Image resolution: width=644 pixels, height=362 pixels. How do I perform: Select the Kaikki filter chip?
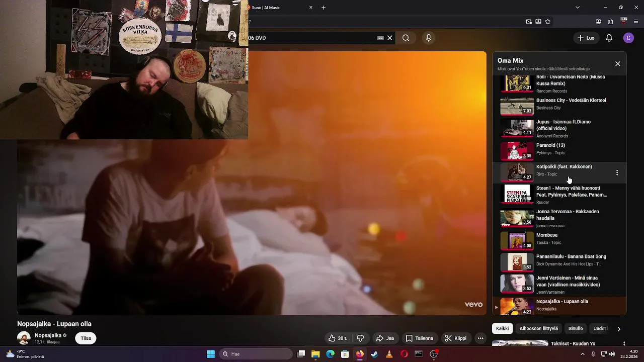click(502, 328)
